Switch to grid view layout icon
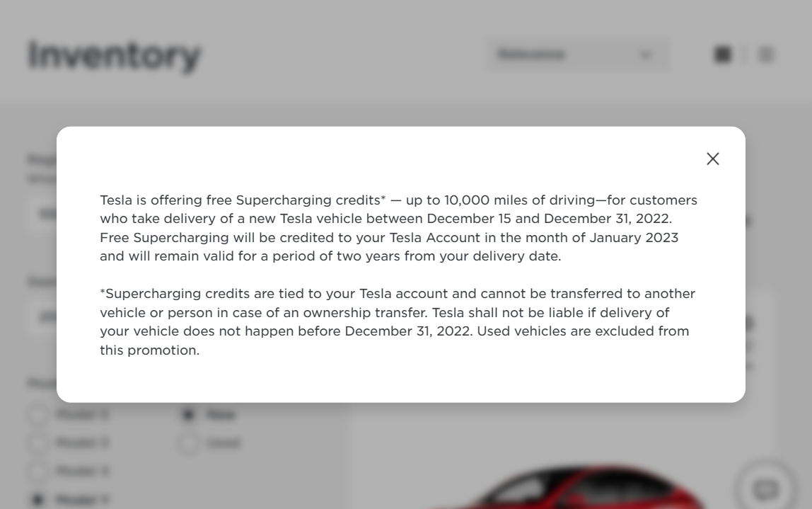The height and width of the screenshot is (509, 812). click(x=722, y=55)
